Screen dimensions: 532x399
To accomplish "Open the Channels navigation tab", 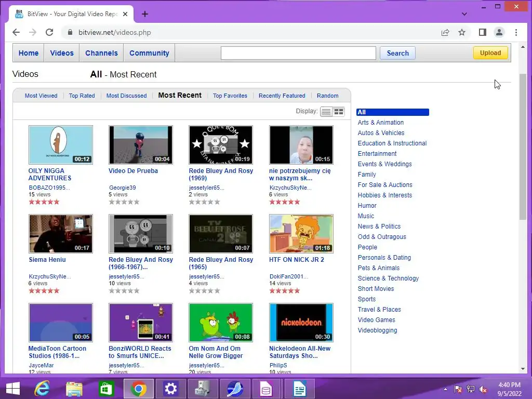I will point(101,53).
